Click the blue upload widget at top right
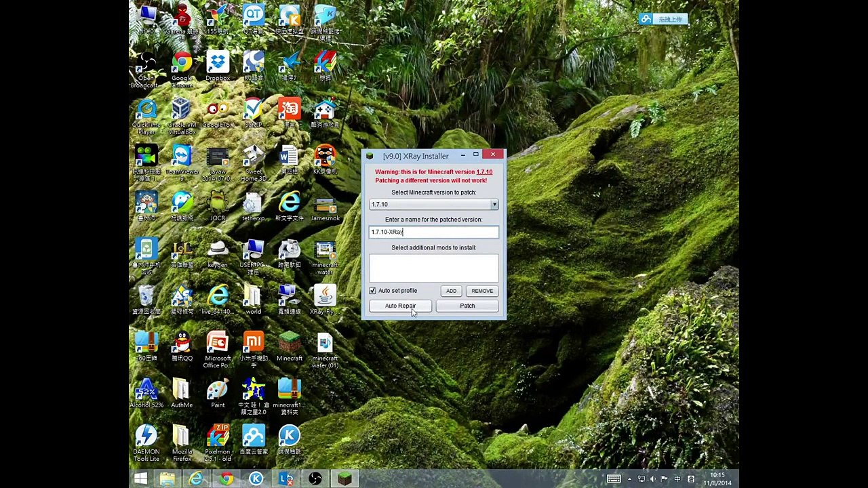This screenshot has width=868, height=488. 663,19
